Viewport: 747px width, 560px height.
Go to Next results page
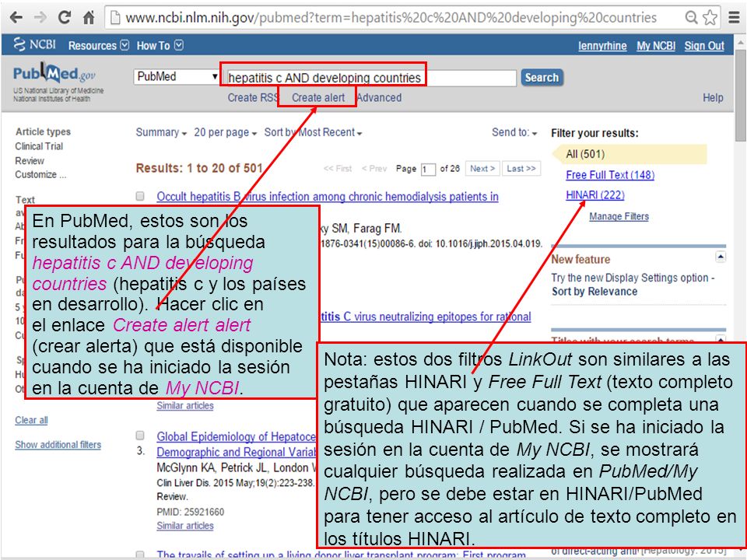click(x=482, y=168)
